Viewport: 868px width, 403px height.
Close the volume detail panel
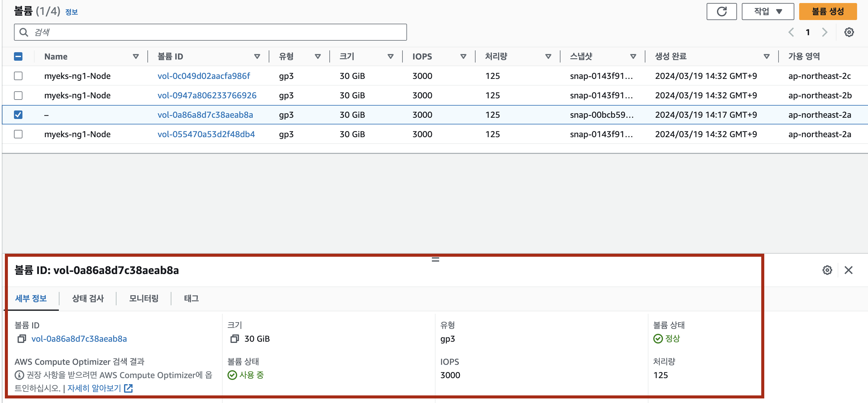pos(848,270)
